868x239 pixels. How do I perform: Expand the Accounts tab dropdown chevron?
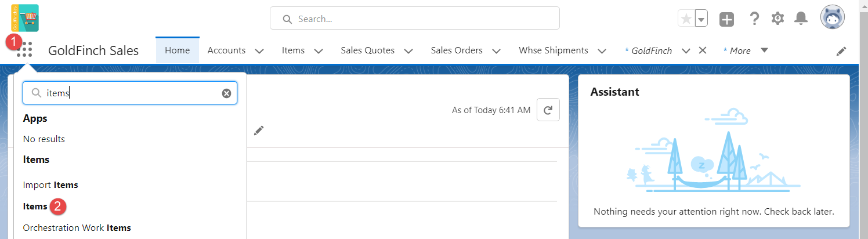coord(259,51)
